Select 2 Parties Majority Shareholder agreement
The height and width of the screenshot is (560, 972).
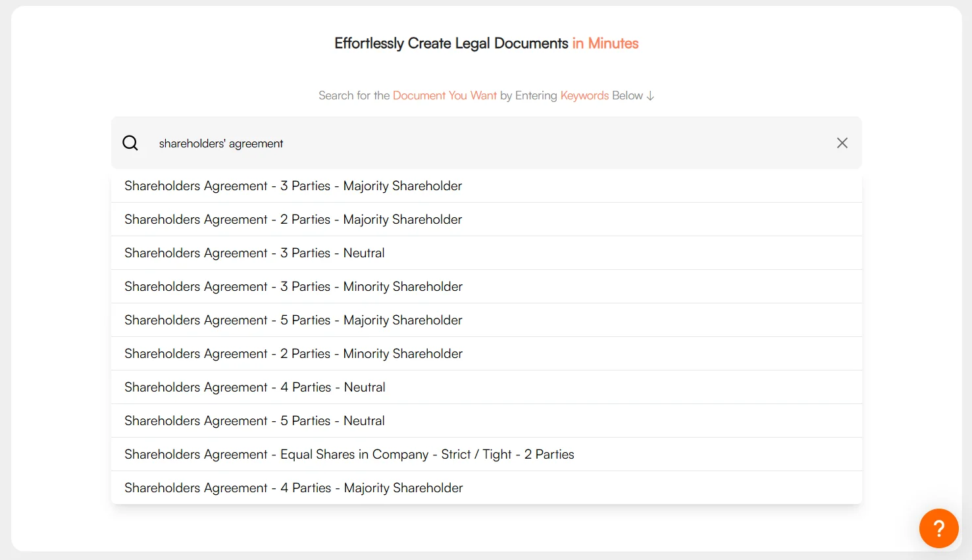(293, 220)
